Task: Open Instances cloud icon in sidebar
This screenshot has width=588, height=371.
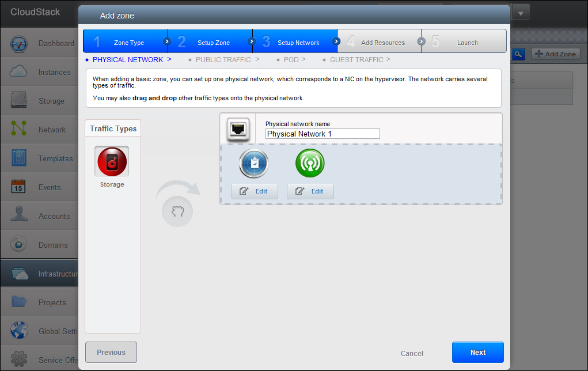Action: pyautogui.click(x=19, y=72)
